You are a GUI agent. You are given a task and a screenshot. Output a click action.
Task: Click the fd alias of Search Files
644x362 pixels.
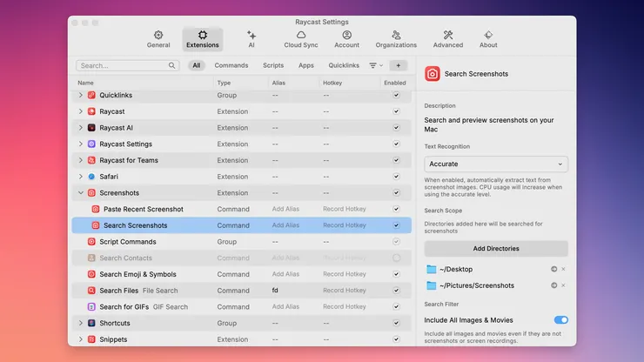[x=275, y=291]
